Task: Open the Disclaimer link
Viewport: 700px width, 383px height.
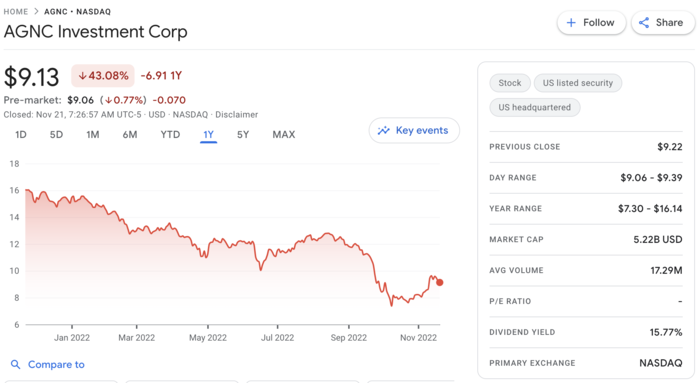Action: (x=237, y=115)
